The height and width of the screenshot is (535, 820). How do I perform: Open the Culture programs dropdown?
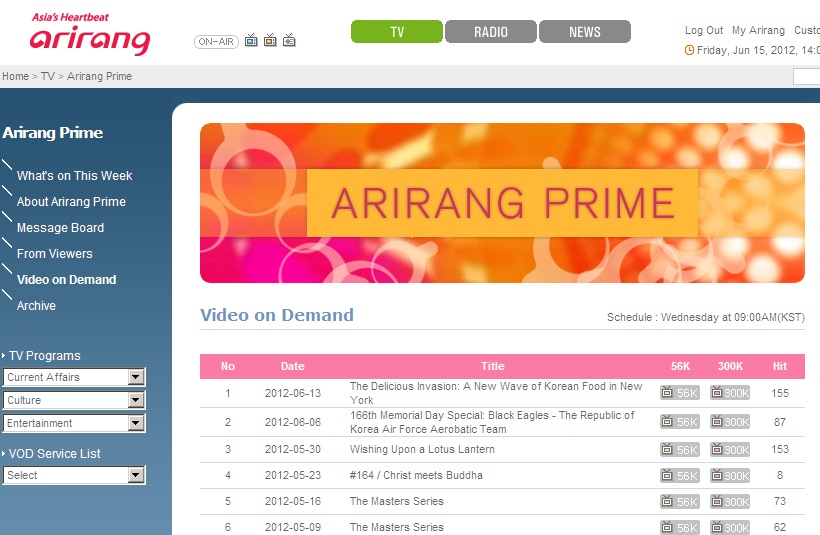click(74, 400)
